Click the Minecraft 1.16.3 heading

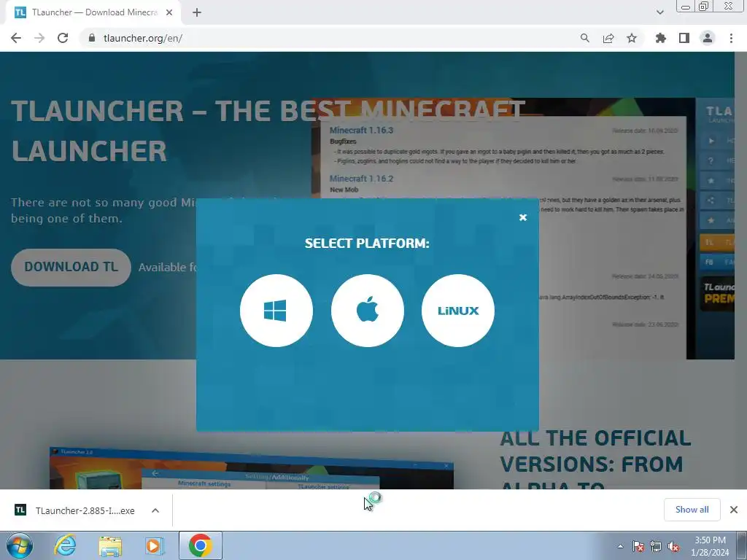click(361, 131)
